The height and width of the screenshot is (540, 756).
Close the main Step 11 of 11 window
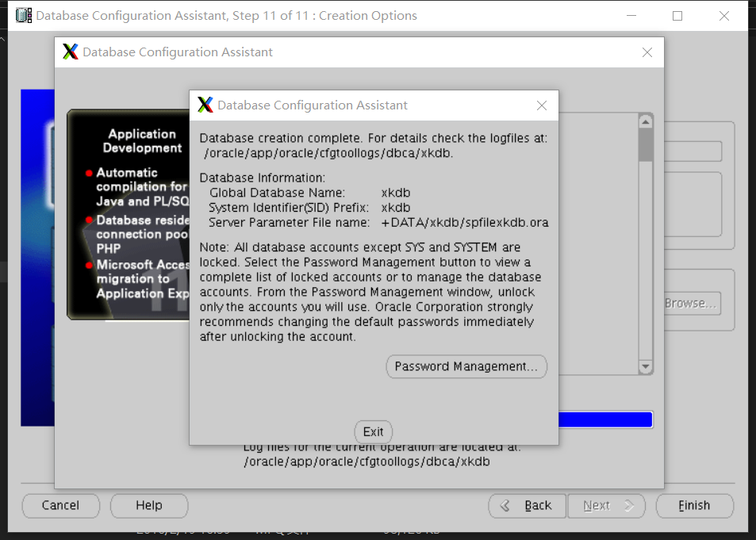(723, 15)
